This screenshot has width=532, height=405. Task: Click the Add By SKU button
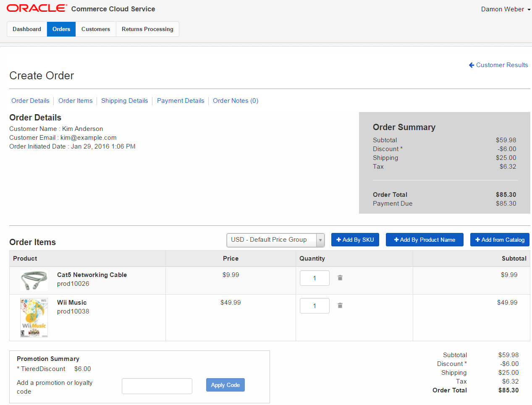coord(355,240)
